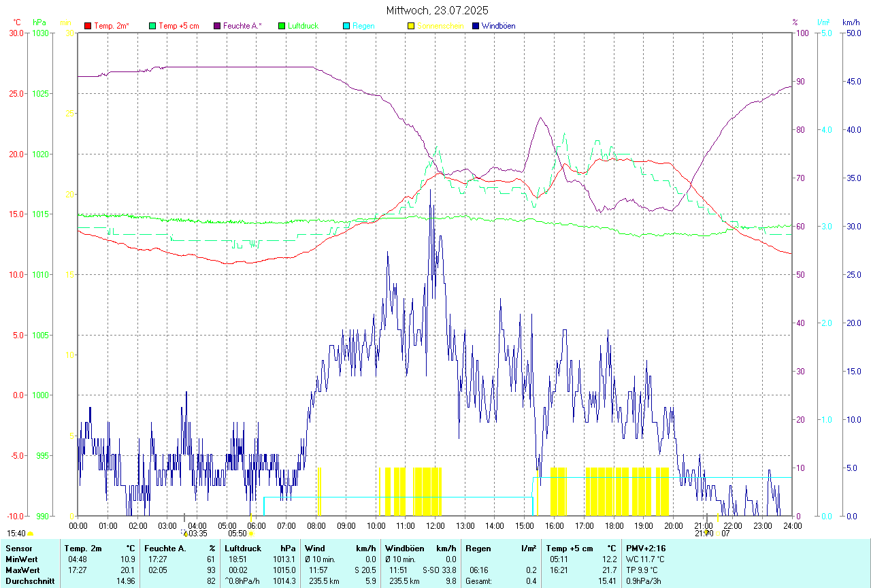Viewport: 871px width, 588px height.
Task: Click the 12:00 time axis label
Action: [435, 525]
